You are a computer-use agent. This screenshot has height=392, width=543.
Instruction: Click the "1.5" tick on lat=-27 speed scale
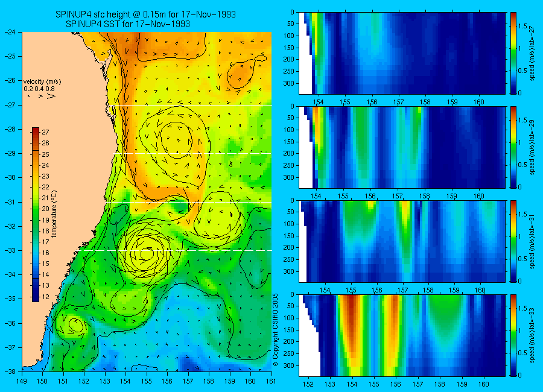coord(522,26)
